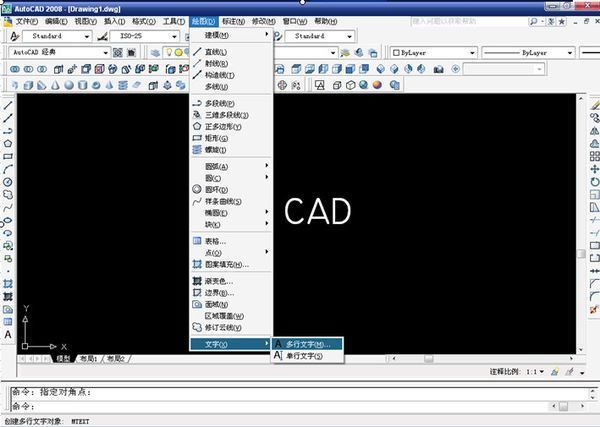This screenshot has height=427, width=600.
Task: Expand the 建模(M) submenu
Action: click(232, 35)
